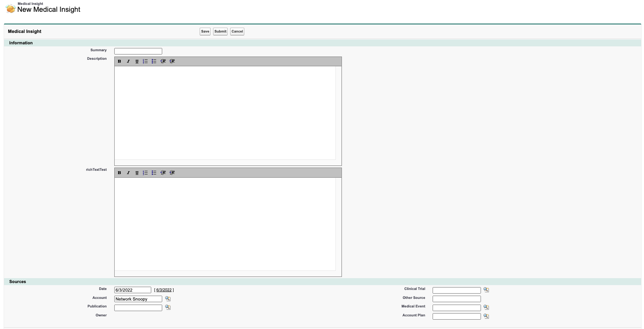Open the Publication lookup search icon
Image resolution: width=644 pixels, height=329 pixels.
168,307
